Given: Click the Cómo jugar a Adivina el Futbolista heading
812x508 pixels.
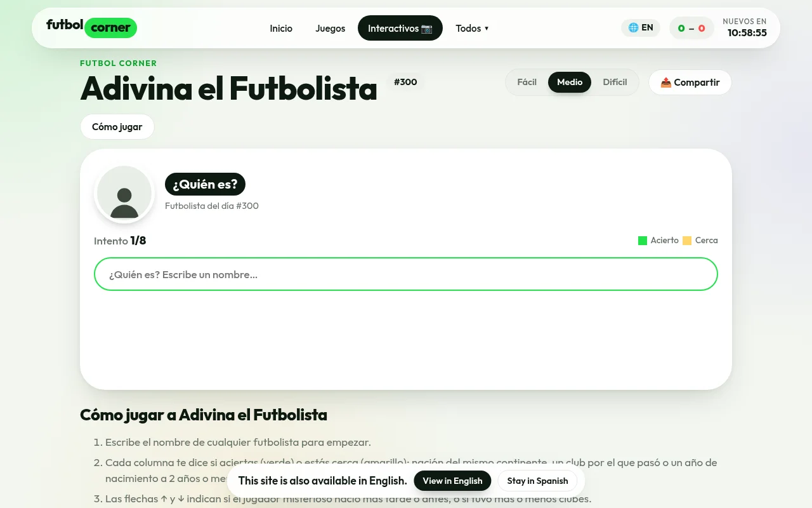Looking at the screenshot, I should pos(204,415).
